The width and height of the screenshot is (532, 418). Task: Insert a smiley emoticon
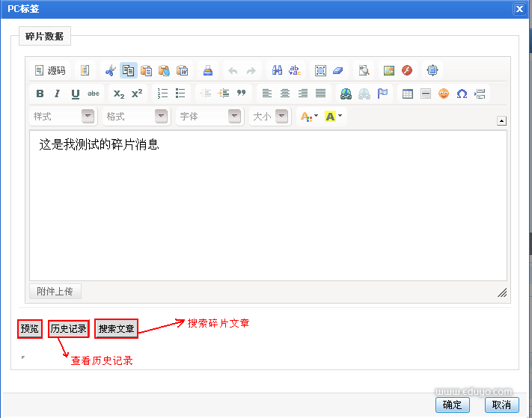444,93
